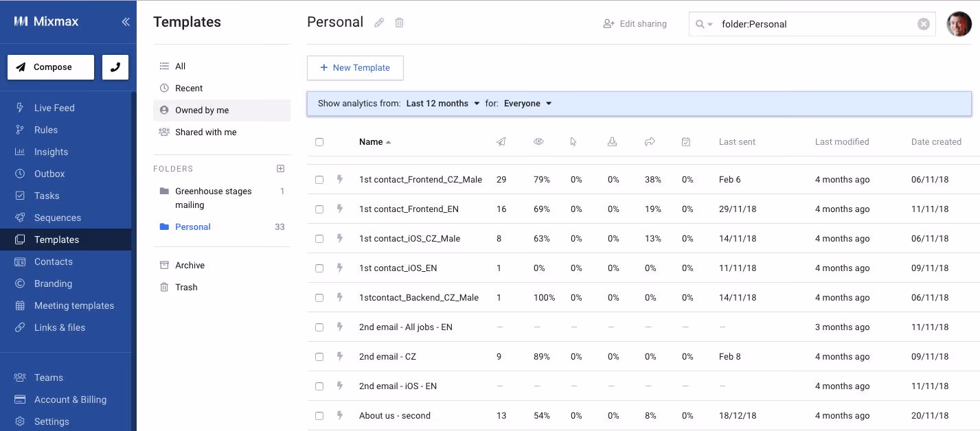The height and width of the screenshot is (431, 980).
Task: Click Edit sharing link
Action: pyautogui.click(x=635, y=24)
